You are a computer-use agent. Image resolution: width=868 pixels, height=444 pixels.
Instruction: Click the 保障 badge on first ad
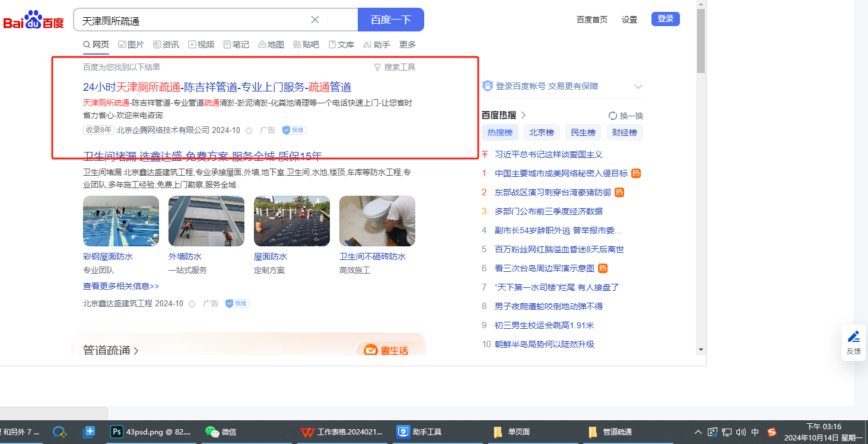tap(294, 130)
